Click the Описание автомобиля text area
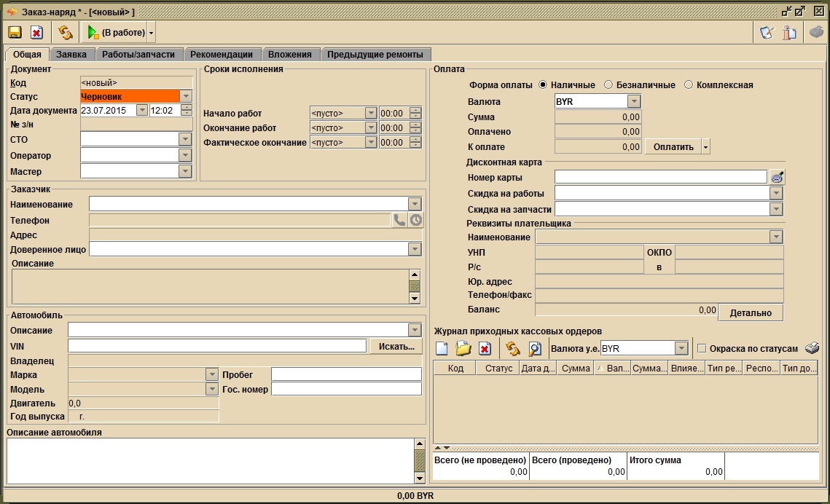This screenshot has width=830, height=504. (211, 461)
